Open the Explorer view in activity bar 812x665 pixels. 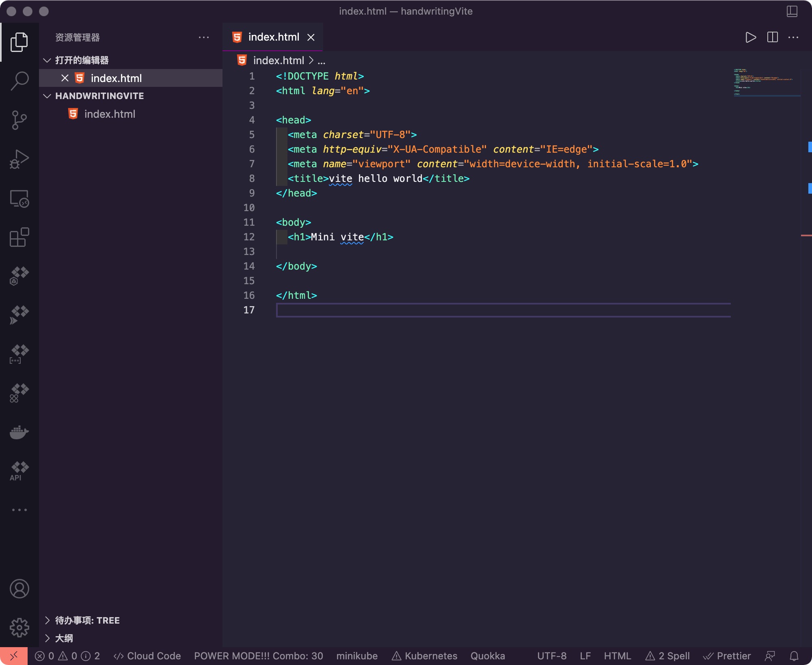(19, 42)
